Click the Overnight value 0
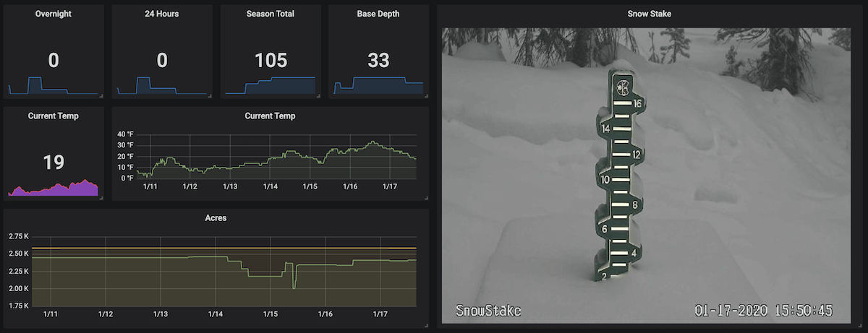868x333 pixels. (x=54, y=61)
